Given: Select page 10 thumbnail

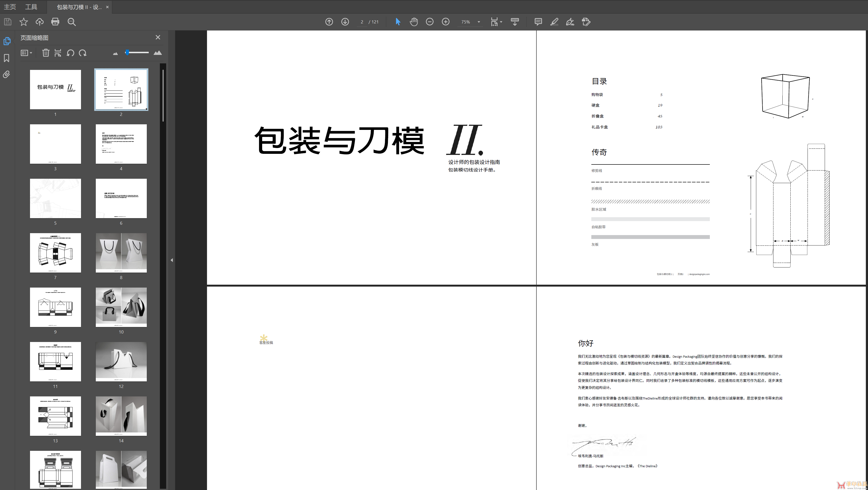Looking at the screenshot, I should [121, 307].
